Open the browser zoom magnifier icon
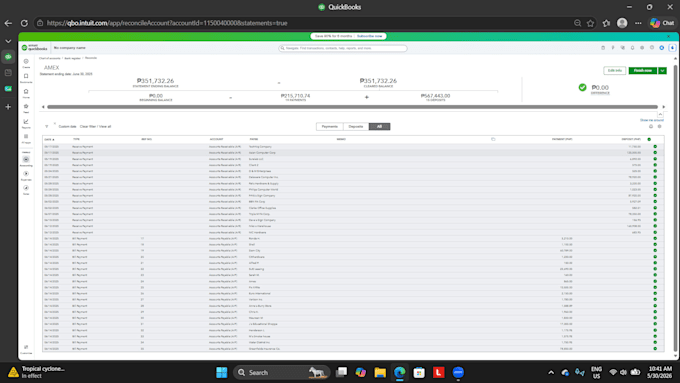Viewport: 680px width, 383px height. (577, 23)
